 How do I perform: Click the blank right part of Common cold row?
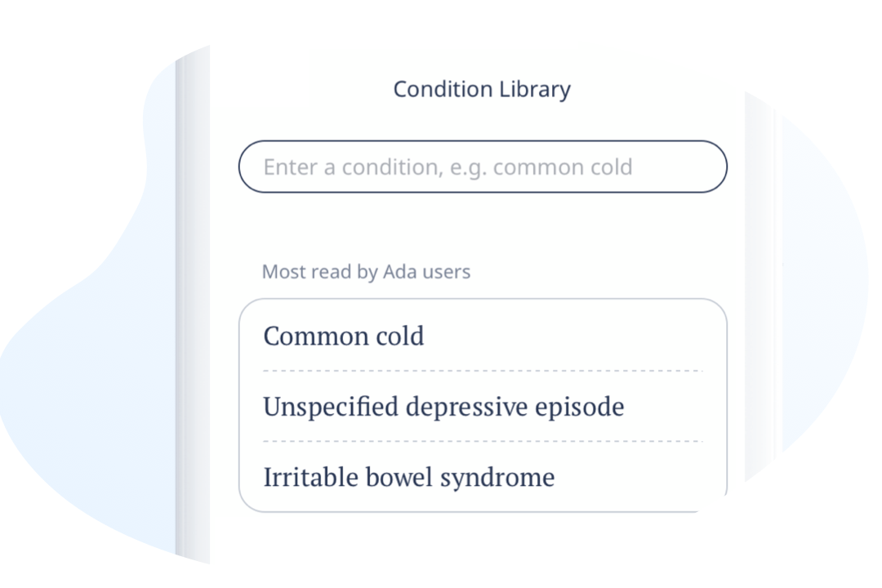[574, 336]
